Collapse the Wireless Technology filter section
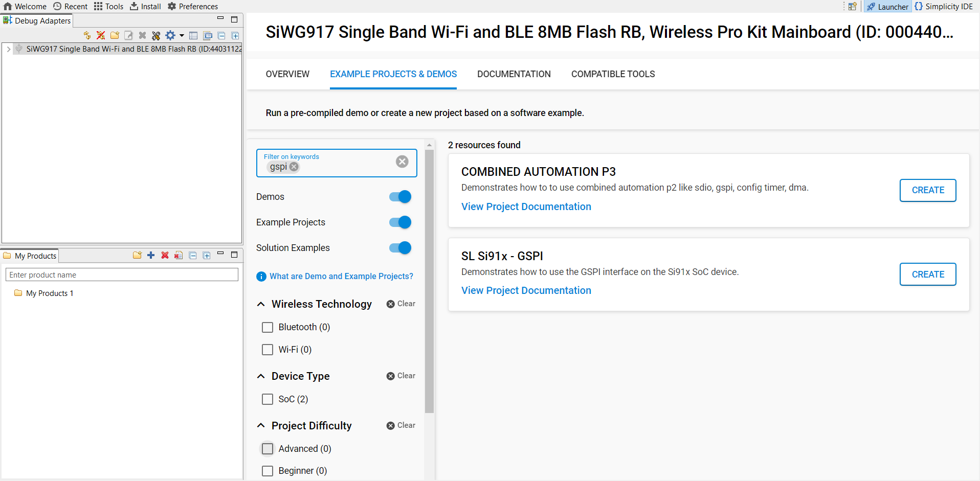This screenshot has height=481, width=980. pyautogui.click(x=261, y=304)
